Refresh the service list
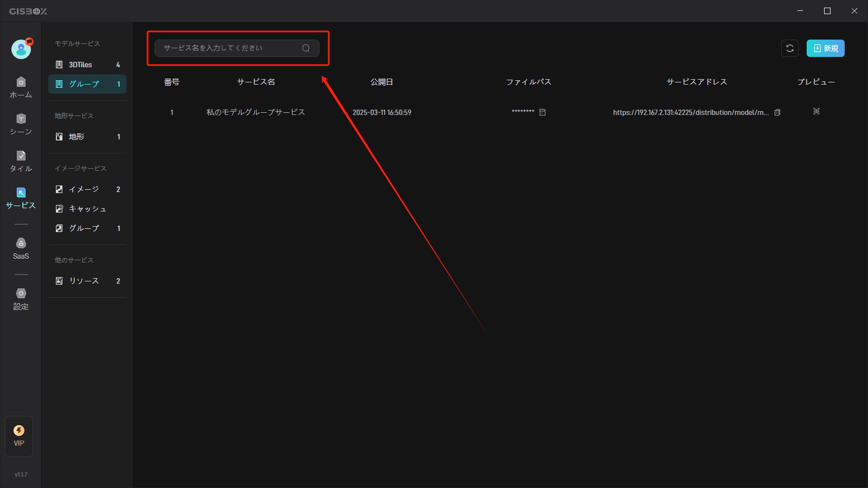This screenshot has height=488, width=868. click(x=790, y=48)
